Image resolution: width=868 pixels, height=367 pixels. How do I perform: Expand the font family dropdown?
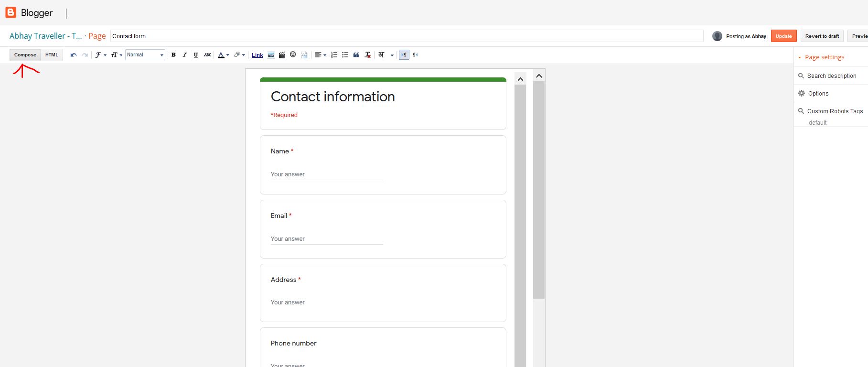pos(100,55)
